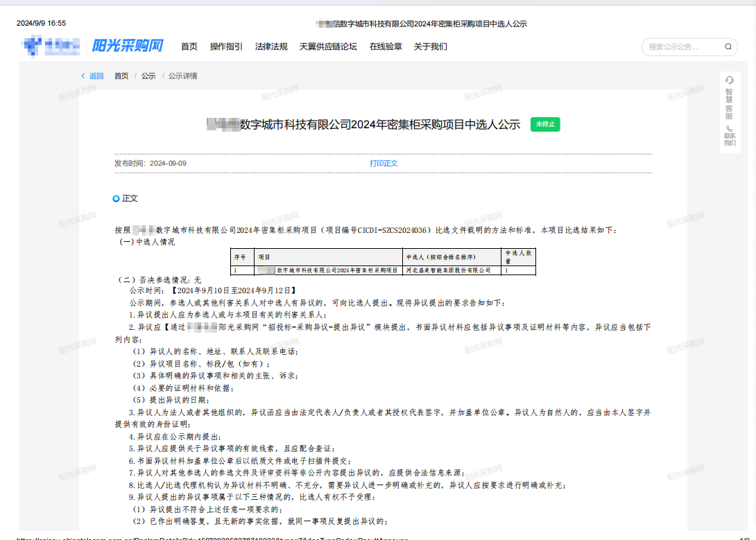Click the line 1.异议提出人应为参选人
756x540 pixels.
tap(228, 315)
